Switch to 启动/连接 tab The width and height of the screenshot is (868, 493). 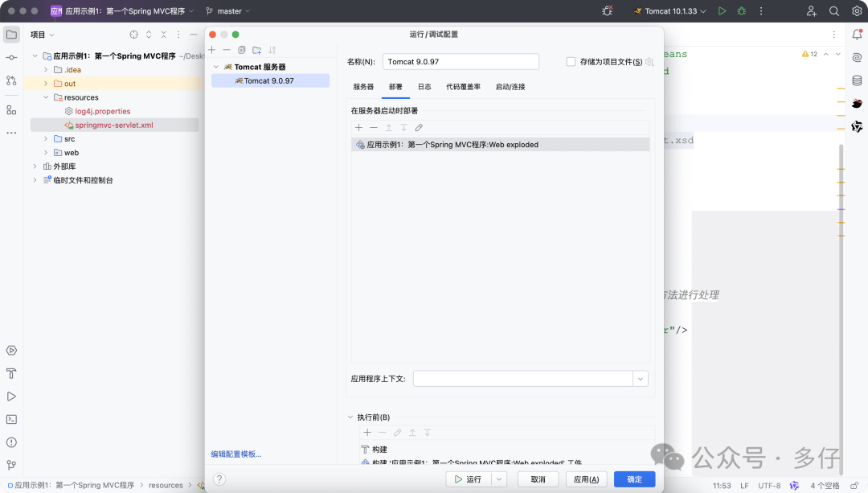(x=510, y=87)
